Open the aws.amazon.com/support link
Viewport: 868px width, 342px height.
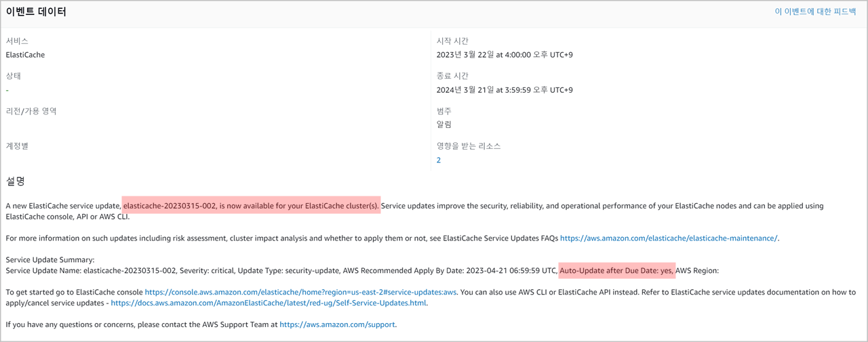pos(337,324)
